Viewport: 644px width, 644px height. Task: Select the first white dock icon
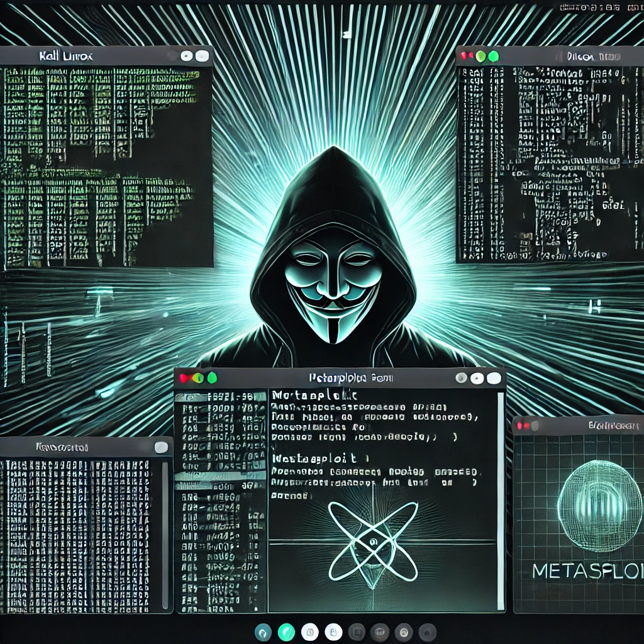311,632
